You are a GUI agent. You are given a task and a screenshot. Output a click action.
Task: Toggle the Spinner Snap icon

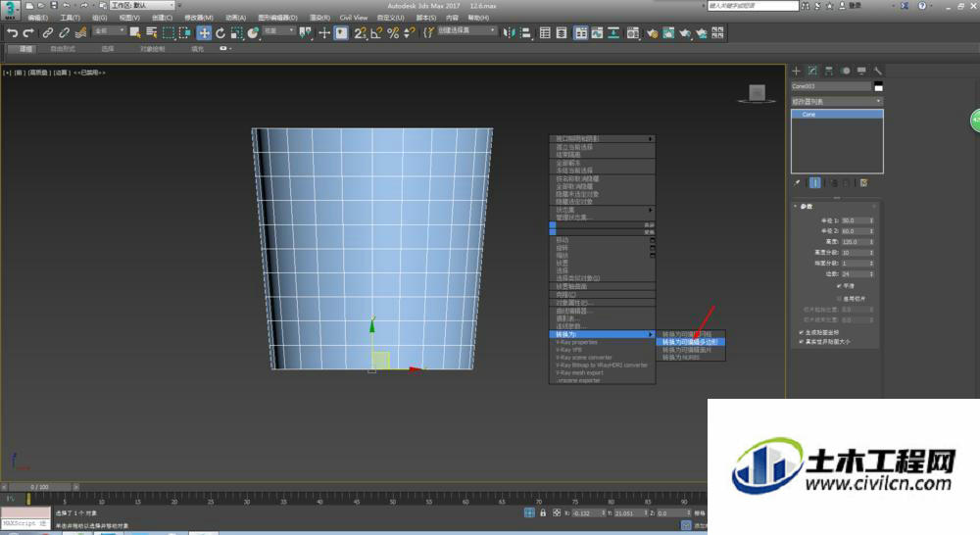click(410, 33)
